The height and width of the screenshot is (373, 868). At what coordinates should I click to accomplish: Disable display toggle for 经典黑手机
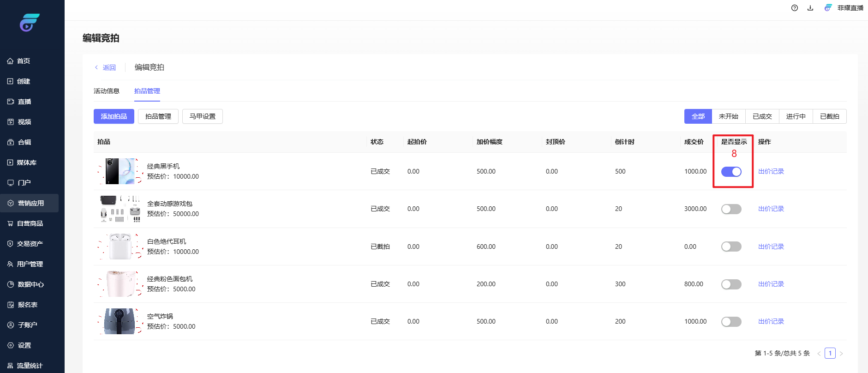[x=731, y=172]
